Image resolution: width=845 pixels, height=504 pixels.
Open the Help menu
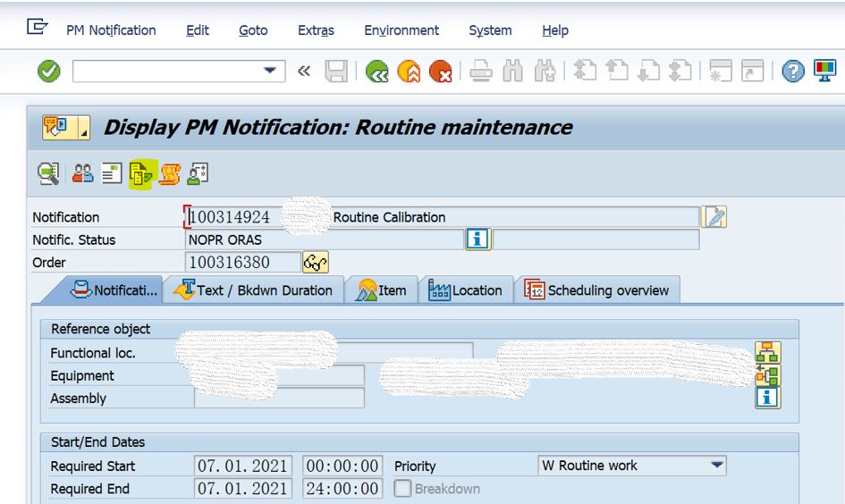tap(555, 30)
